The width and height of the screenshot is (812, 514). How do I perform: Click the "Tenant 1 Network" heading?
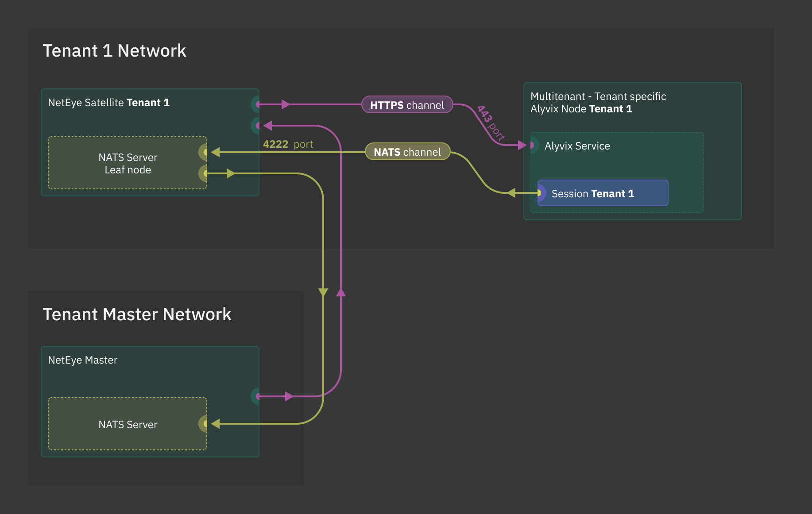(x=114, y=51)
